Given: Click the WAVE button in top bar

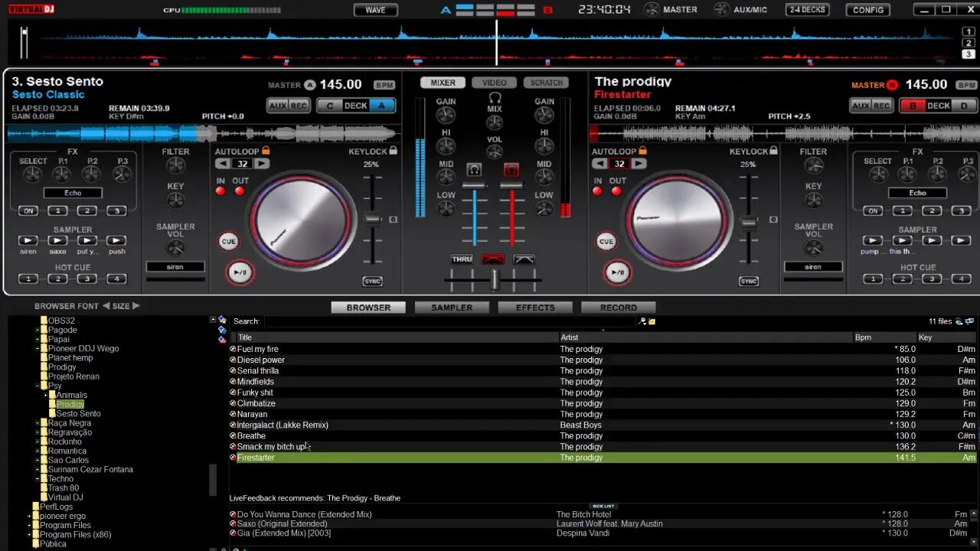Looking at the screenshot, I should coord(375,10).
